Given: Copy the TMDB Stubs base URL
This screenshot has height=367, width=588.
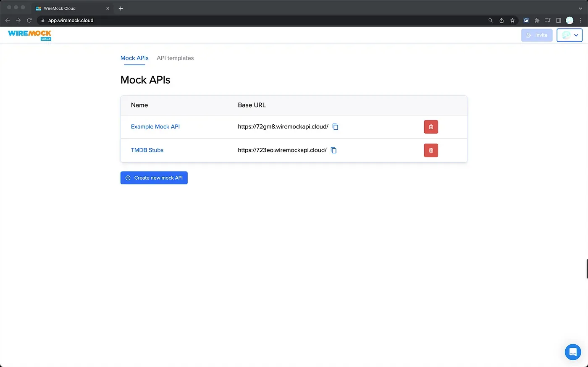Looking at the screenshot, I should click(333, 150).
